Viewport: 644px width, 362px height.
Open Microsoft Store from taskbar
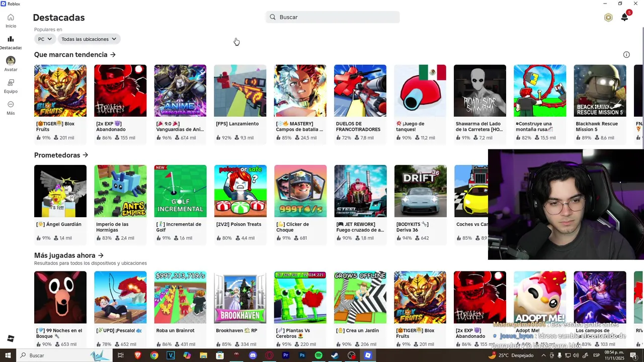pyautogui.click(x=220, y=355)
